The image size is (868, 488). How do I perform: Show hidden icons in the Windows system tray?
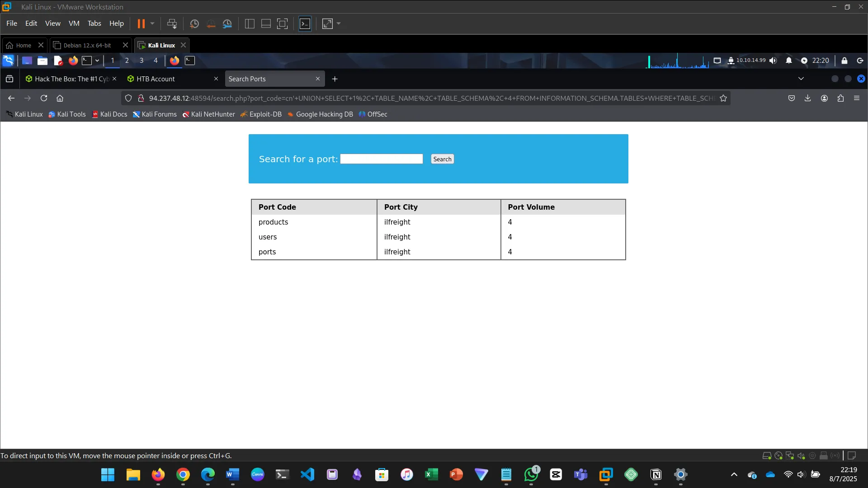734,474
